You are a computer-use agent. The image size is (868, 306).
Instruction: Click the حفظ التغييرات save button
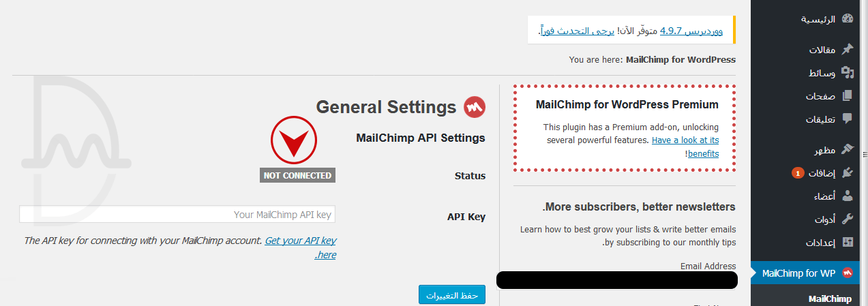451,295
